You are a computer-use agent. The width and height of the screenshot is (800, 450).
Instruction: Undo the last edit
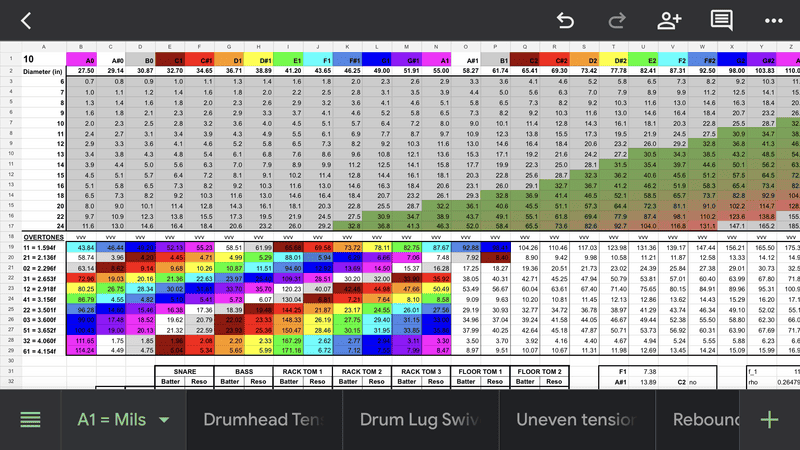coord(565,20)
